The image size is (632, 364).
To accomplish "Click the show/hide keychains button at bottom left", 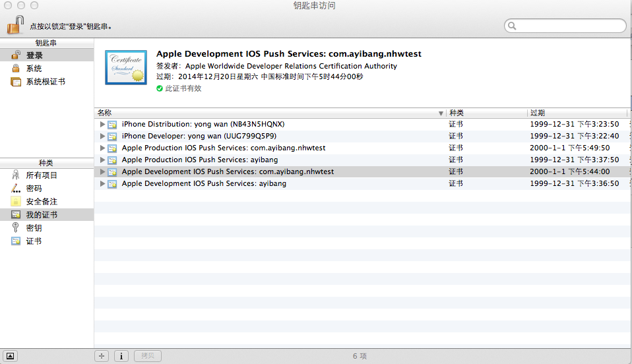I will pyautogui.click(x=10, y=356).
